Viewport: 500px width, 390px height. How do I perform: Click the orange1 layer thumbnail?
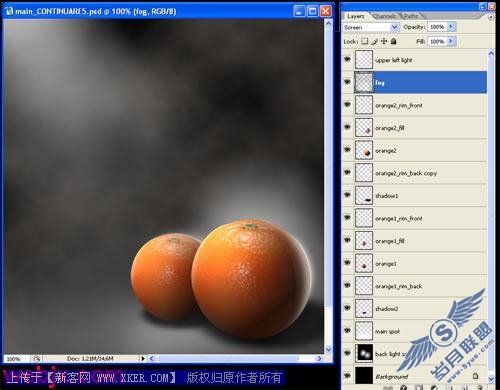[x=364, y=263]
